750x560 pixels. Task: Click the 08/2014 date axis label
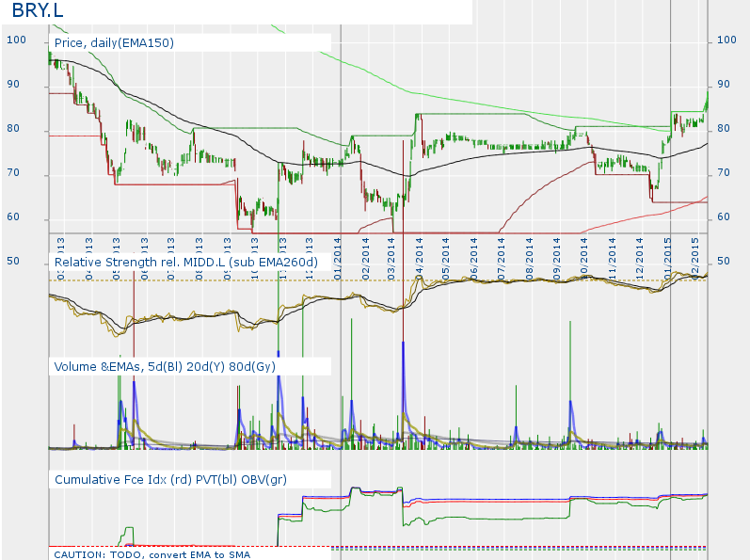coord(529,258)
